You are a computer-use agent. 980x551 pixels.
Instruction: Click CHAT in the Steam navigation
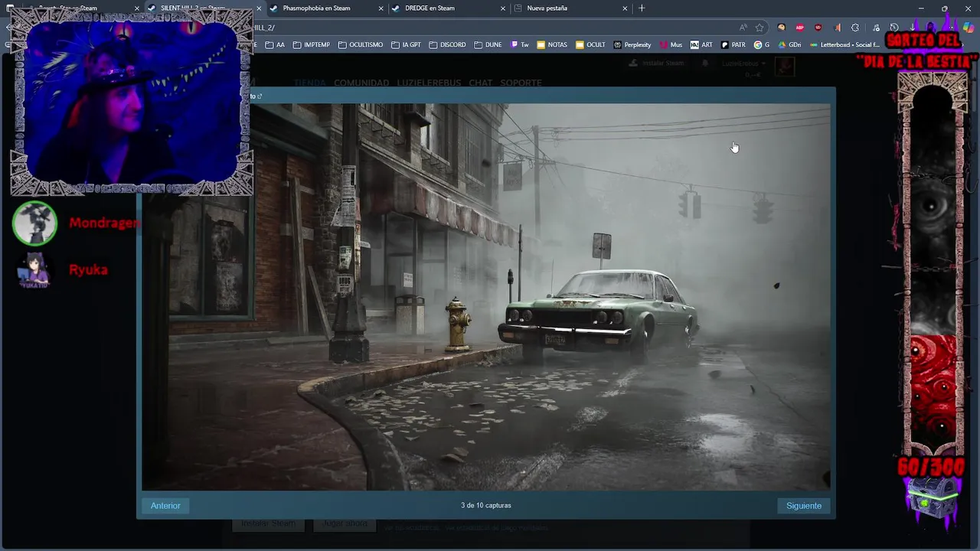point(481,83)
